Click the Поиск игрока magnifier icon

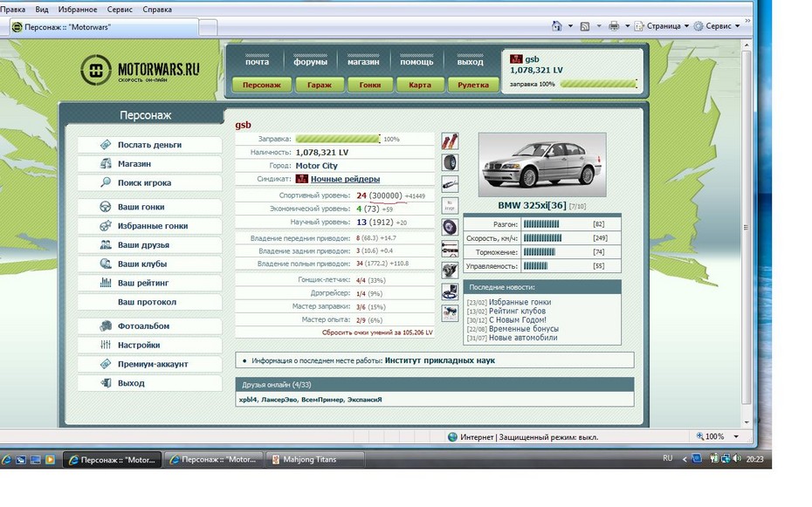pos(106,182)
